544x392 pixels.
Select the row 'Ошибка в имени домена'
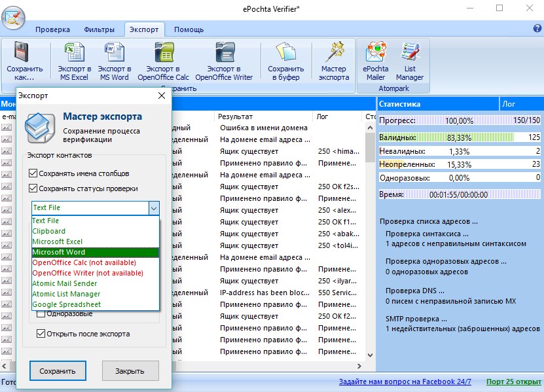(x=264, y=128)
